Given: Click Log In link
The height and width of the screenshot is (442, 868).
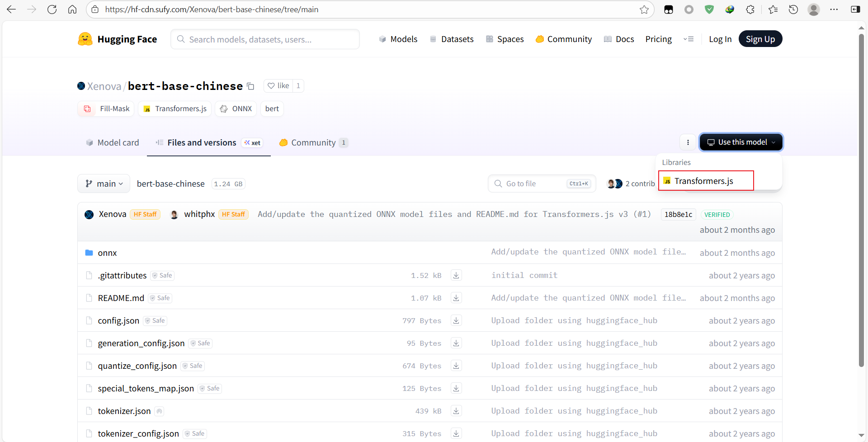Looking at the screenshot, I should [720, 39].
